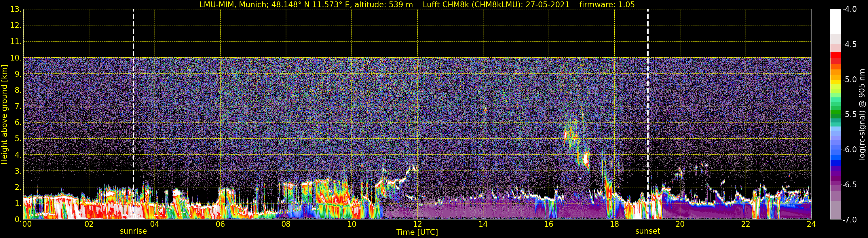This screenshot has width=868, height=238.
Task: Click the 'sunset' label below the time axis
Action: coord(647,231)
